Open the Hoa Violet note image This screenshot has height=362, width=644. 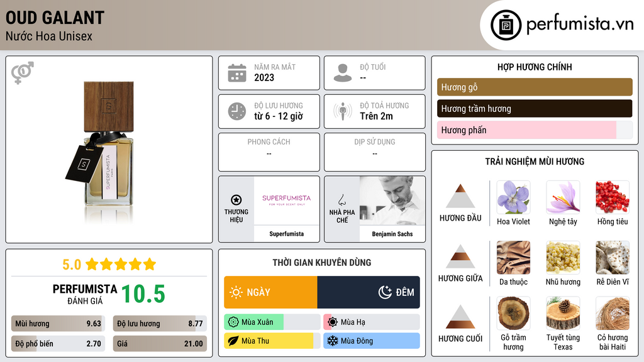coord(513,197)
